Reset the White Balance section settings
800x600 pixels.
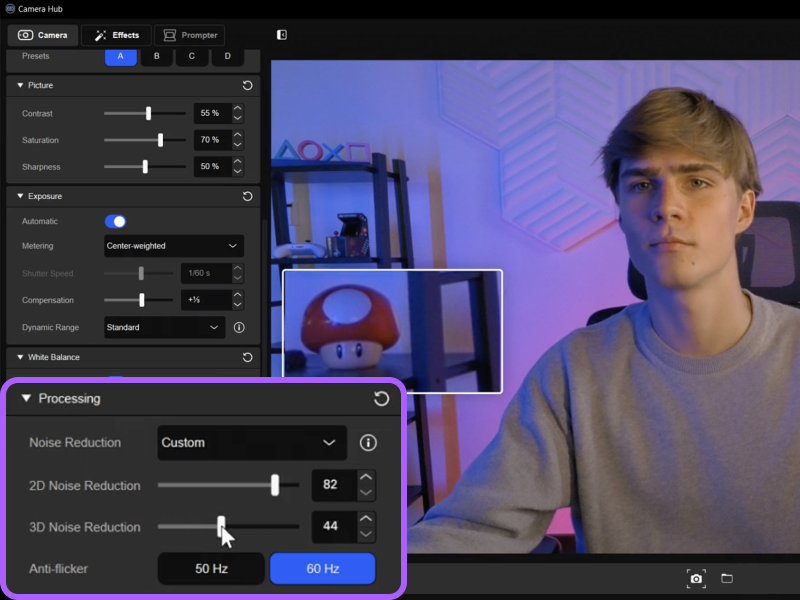click(x=247, y=357)
